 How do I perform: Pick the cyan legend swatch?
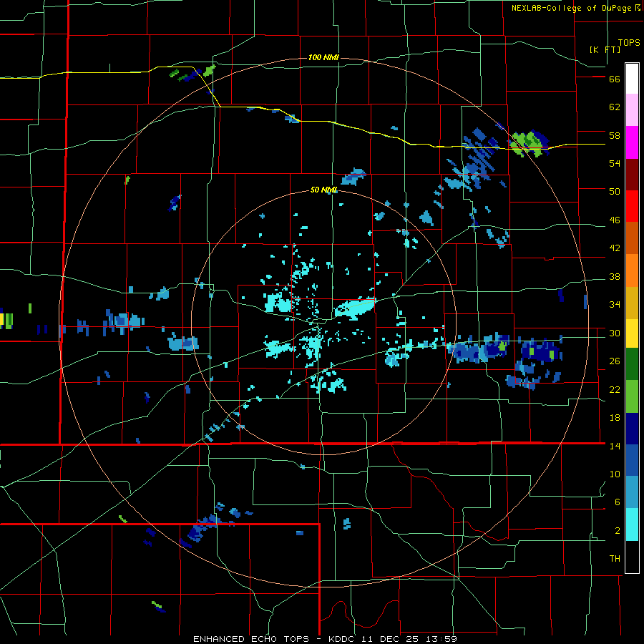coord(632,525)
